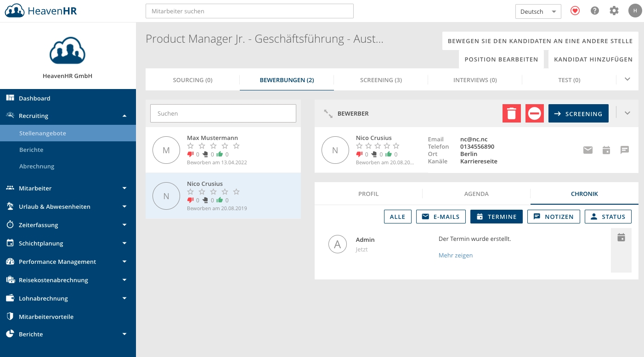Open the Deutsch language dropdown
The image size is (644, 357).
pyautogui.click(x=538, y=11)
